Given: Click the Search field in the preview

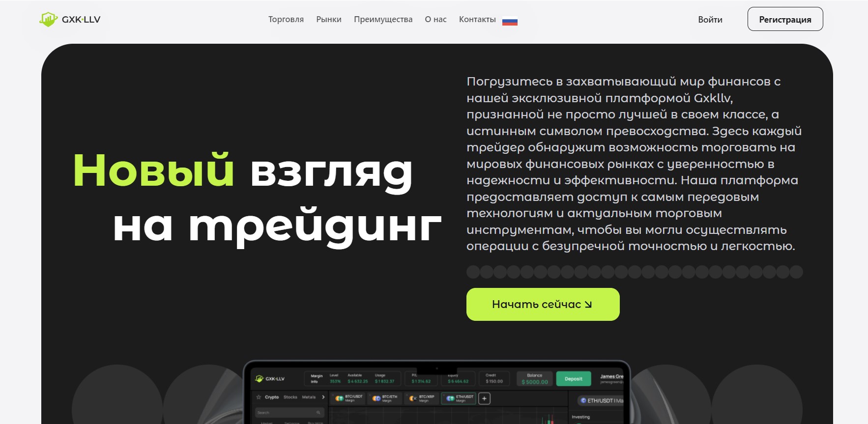Looking at the screenshot, I should (x=289, y=412).
